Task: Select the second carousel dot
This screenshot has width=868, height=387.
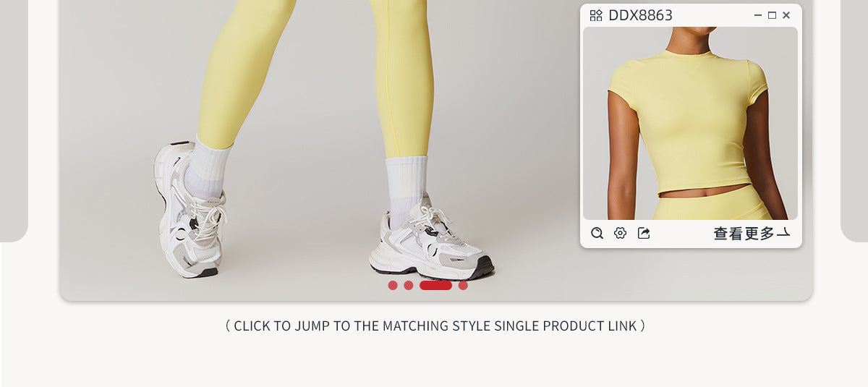Action: point(409,285)
